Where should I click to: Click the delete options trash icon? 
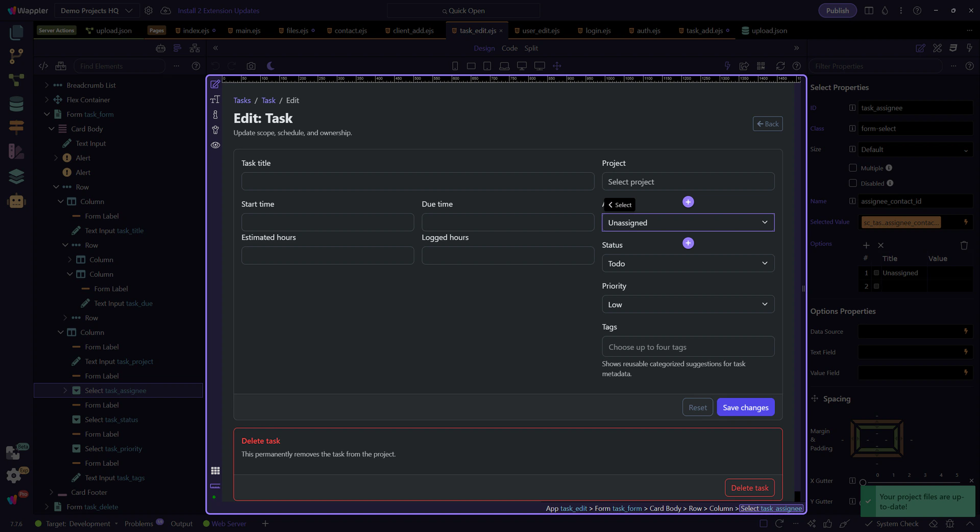click(964, 245)
